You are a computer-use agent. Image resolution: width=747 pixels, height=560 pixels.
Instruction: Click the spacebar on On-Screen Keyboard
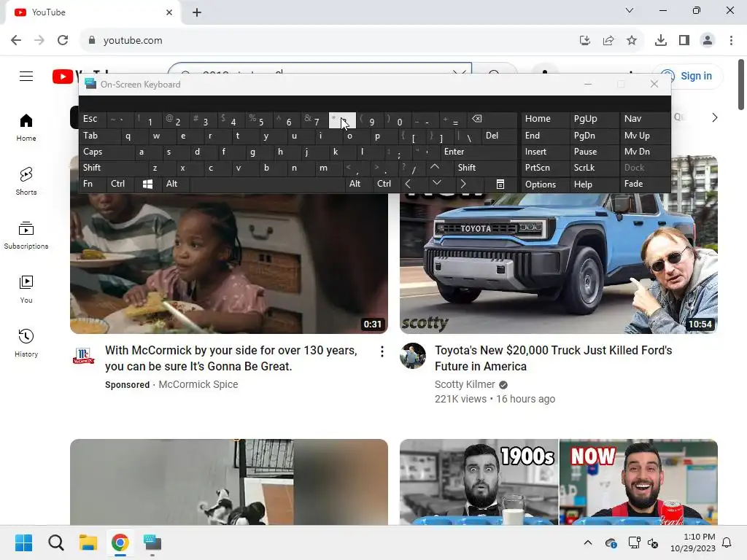click(267, 184)
